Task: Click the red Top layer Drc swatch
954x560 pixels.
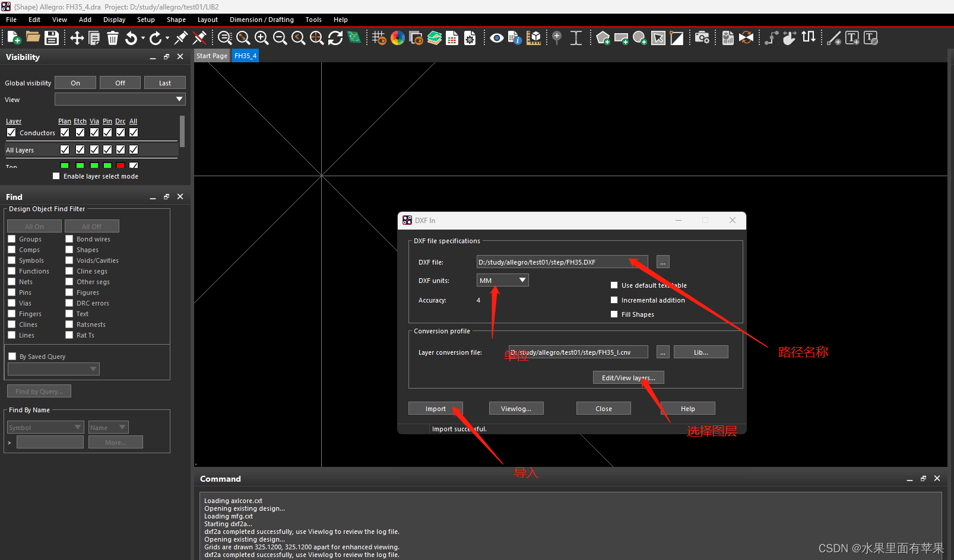Action: [121, 166]
